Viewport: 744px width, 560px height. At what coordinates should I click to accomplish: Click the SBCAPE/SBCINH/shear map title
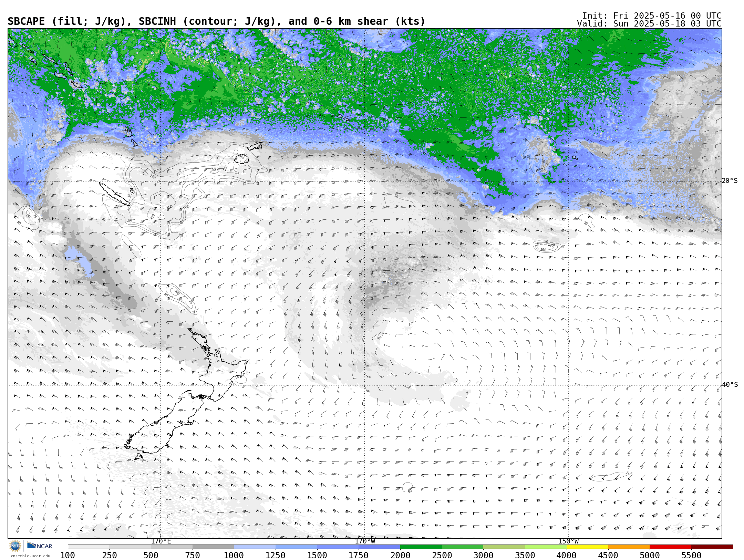[x=216, y=21]
